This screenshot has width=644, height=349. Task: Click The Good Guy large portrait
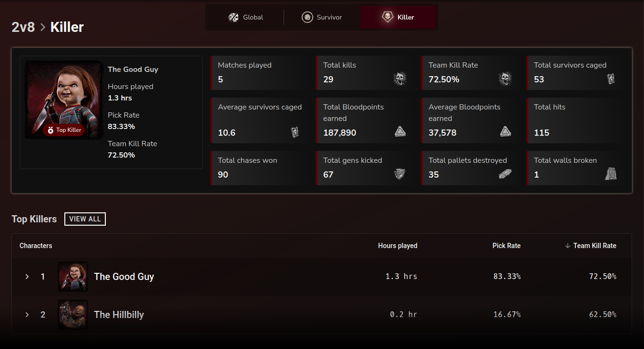[x=64, y=100]
